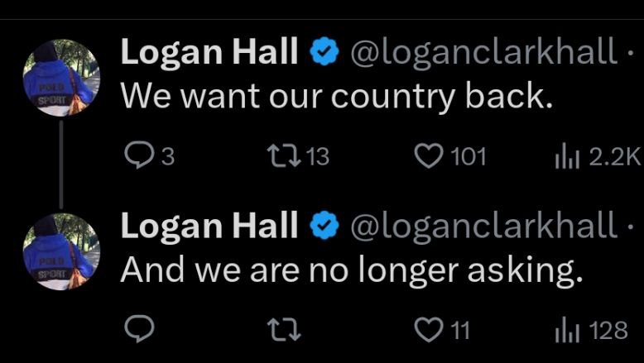Screen dimensions: 644x363
Task: Open Logan Hall name on first tweet
Action: coord(209,52)
